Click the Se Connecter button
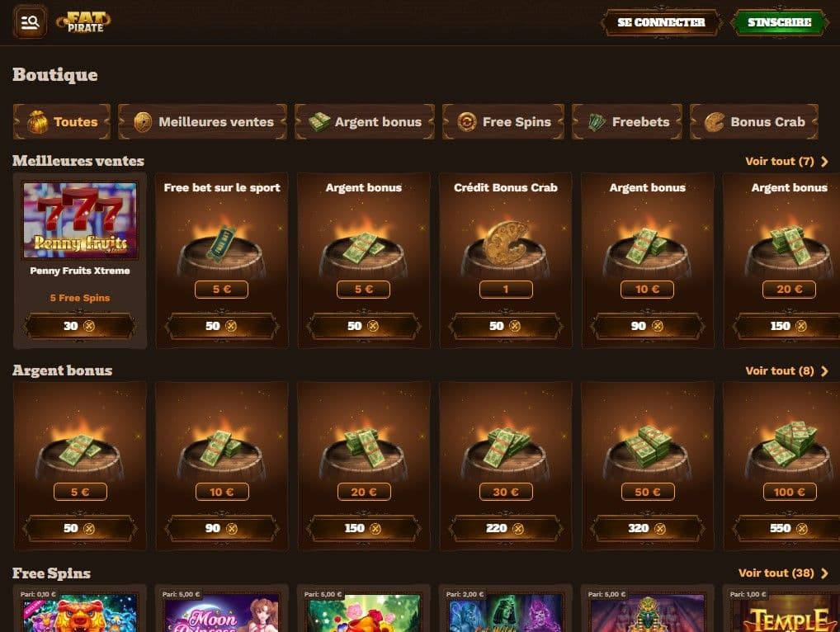840x632 pixels. (661, 22)
